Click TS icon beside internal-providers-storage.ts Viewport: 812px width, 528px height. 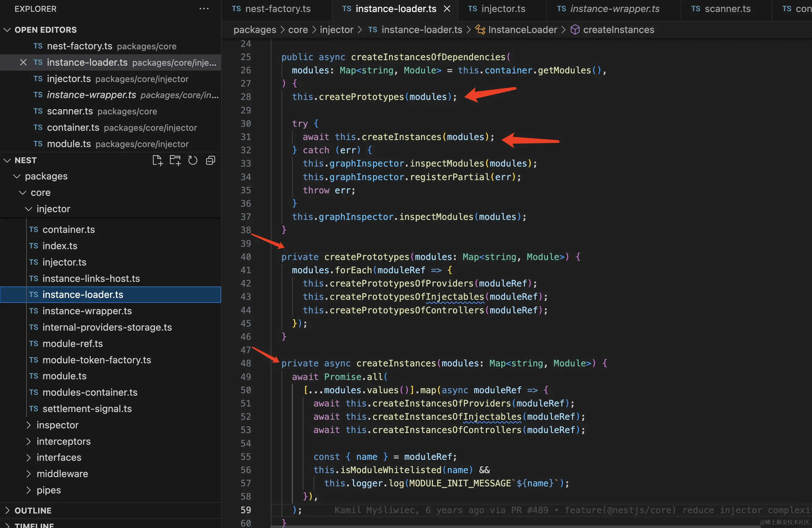point(33,327)
